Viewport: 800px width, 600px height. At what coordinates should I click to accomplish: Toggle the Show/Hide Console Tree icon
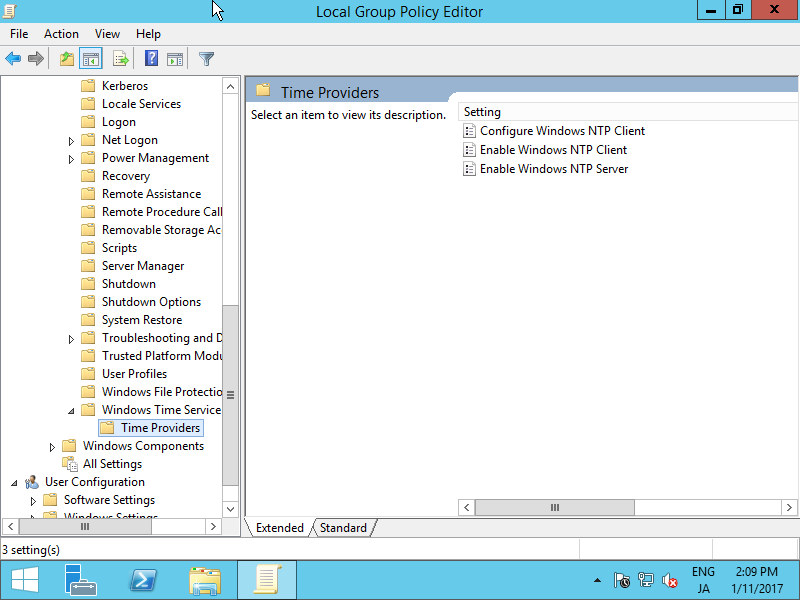pyautogui.click(x=90, y=58)
